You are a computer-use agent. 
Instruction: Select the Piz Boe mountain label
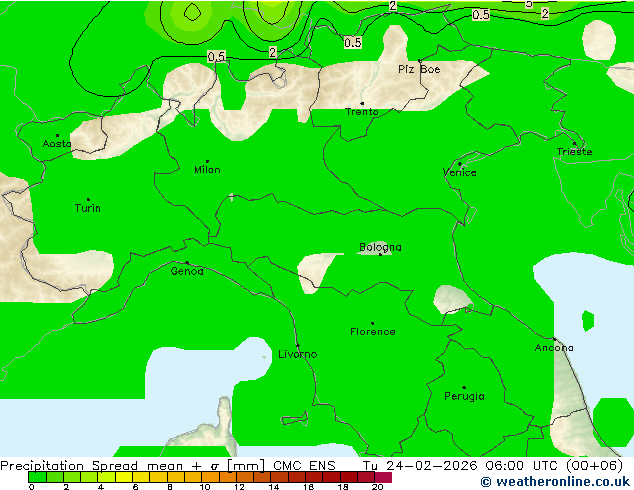click(419, 70)
